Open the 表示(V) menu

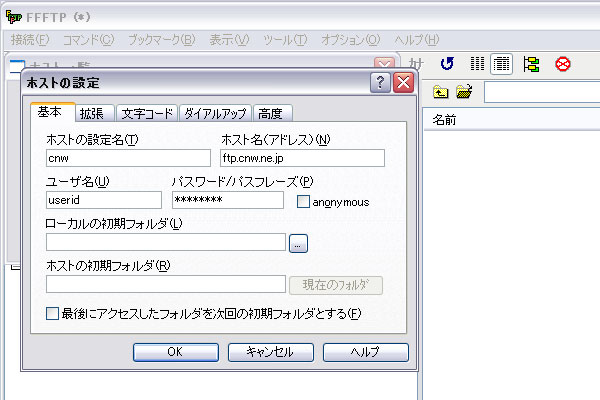[x=229, y=39]
